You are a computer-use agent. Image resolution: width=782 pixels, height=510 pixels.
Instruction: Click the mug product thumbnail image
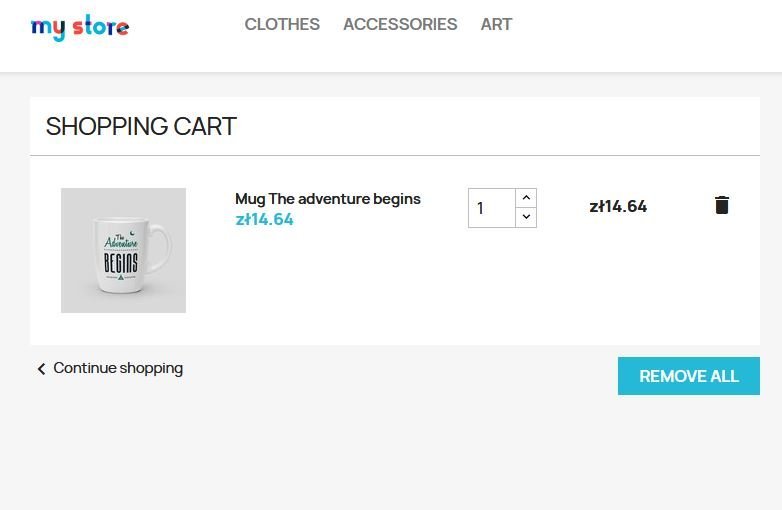(x=123, y=250)
